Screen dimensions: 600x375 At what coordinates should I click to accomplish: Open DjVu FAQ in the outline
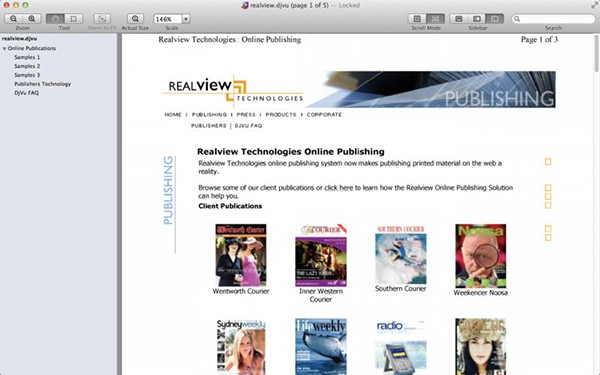tap(26, 93)
